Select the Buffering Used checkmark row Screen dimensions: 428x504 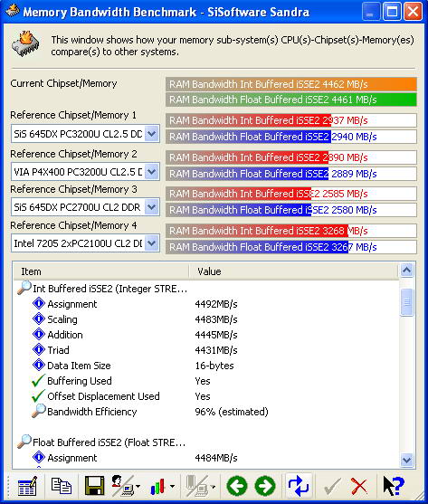pyautogui.click(x=205, y=381)
